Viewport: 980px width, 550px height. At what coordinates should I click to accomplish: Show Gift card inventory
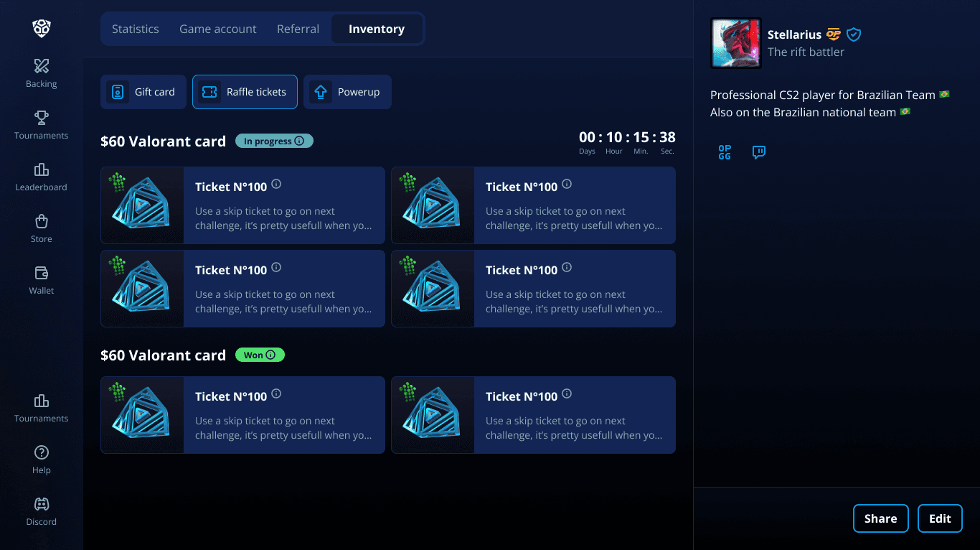pyautogui.click(x=143, y=92)
